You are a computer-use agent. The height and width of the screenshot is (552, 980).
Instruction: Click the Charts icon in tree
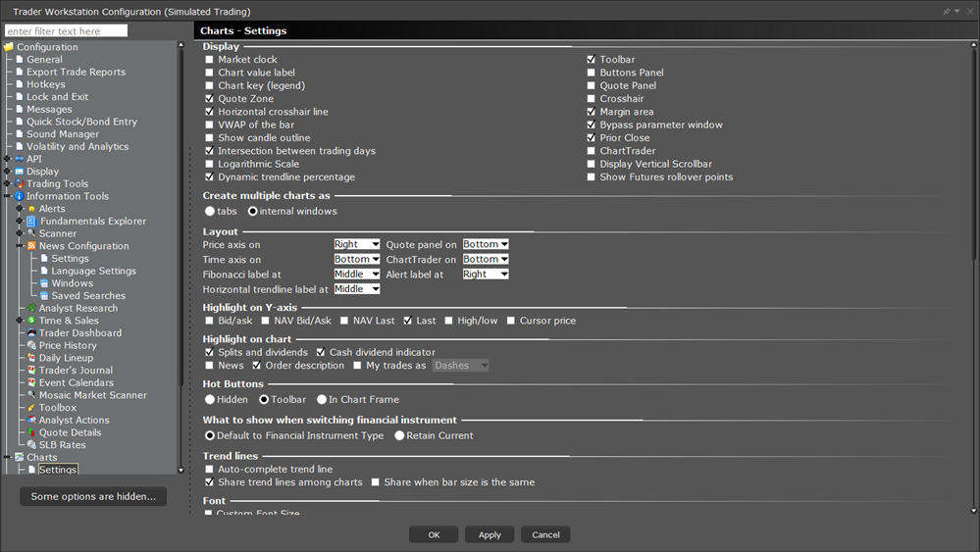coord(20,457)
